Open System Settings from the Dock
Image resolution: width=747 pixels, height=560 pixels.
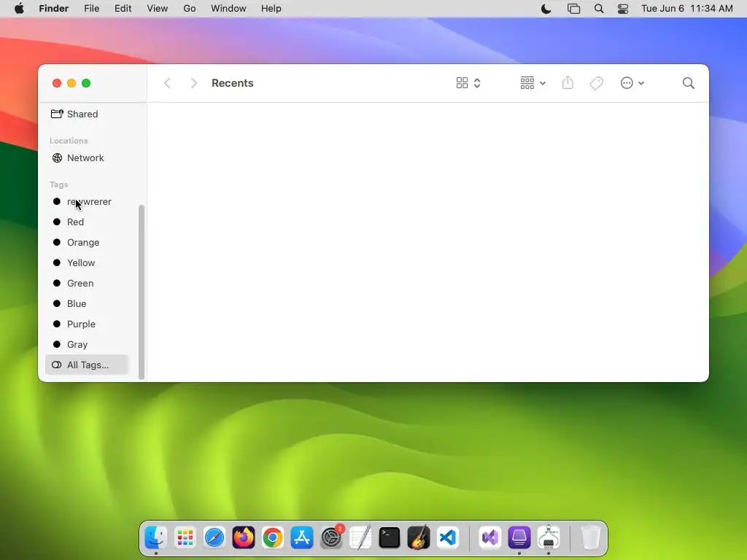pos(331,537)
